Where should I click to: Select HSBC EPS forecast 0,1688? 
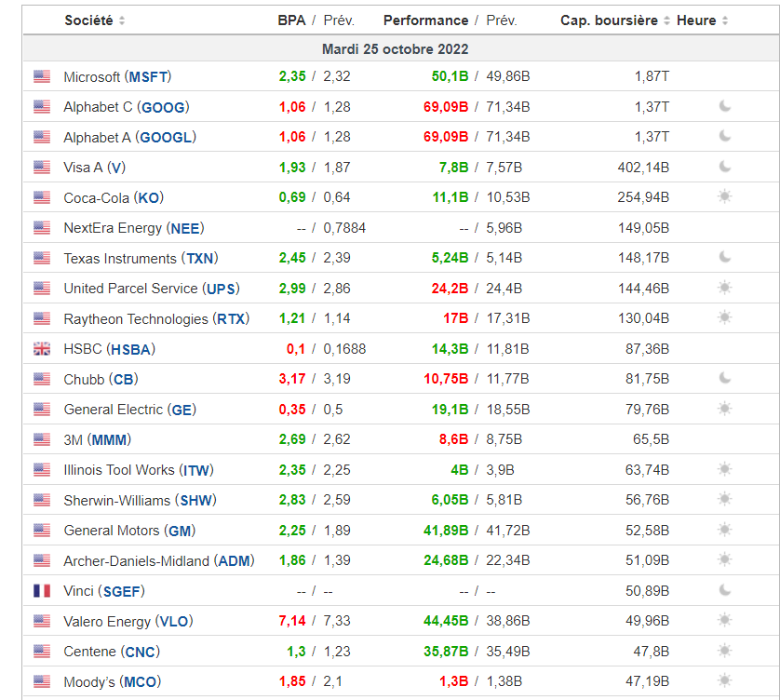click(x=344, y=349)
